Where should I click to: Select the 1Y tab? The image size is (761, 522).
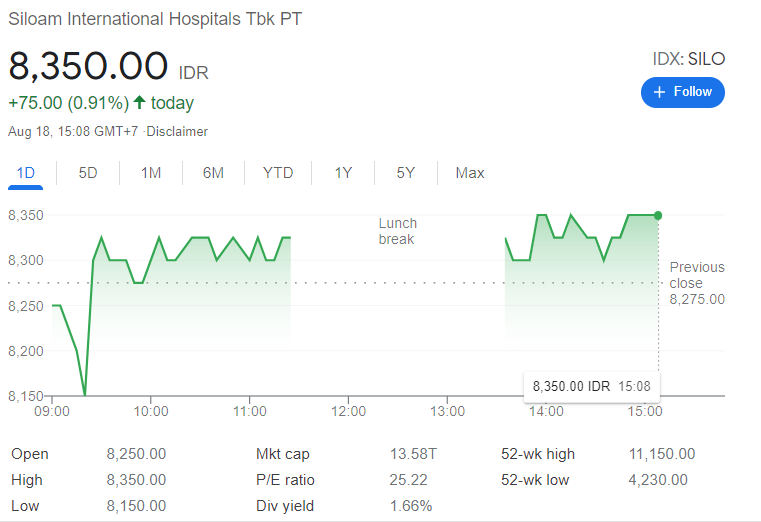pos(343,173)
